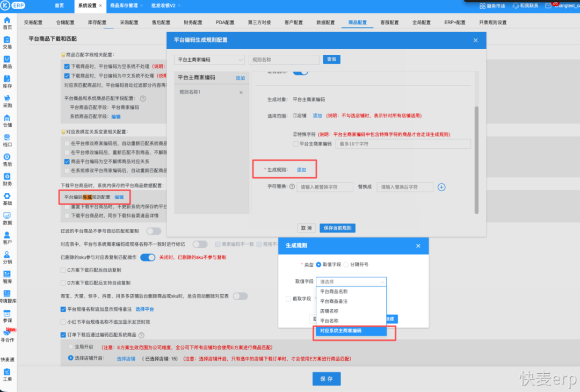
Task: Click the plus icon beside 替换成 field
Action: [441, 187]
